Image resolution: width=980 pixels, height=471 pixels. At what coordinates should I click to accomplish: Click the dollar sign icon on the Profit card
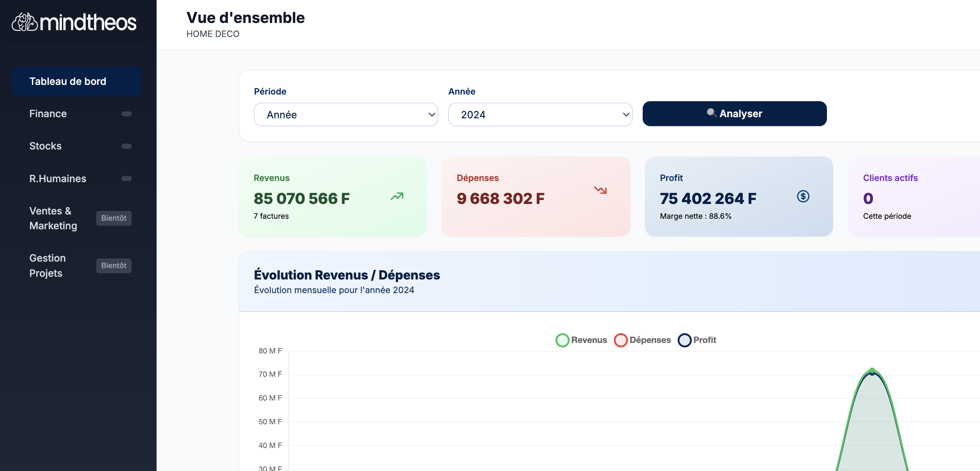[x=803, y=197]
